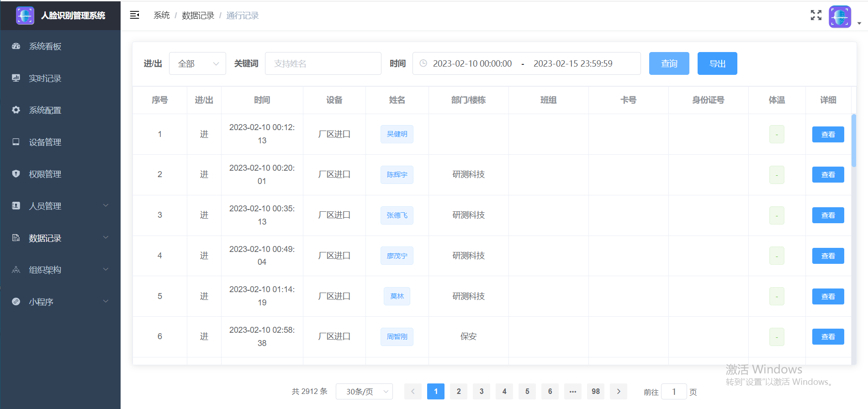The image size is (868, 409).
Task: Select page 1 in pagination
Action: (x=436, y=391)
